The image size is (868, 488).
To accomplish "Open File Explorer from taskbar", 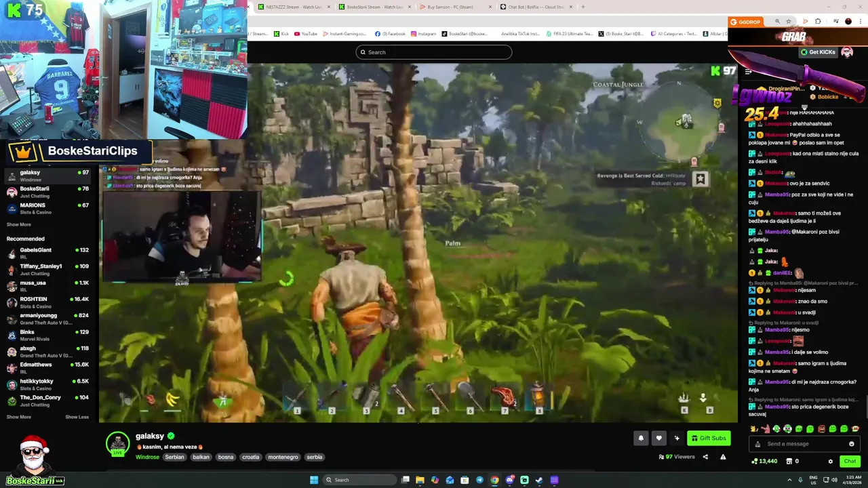I will 420,480.
